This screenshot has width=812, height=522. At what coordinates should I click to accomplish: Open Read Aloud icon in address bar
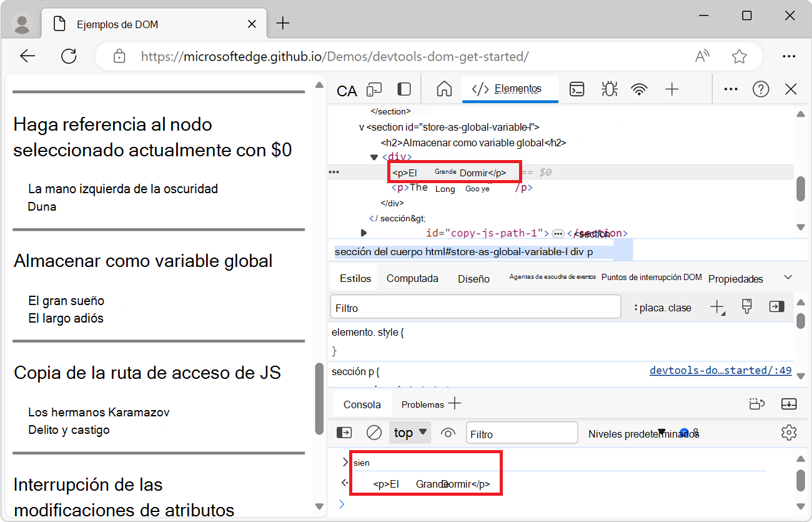tap(703, 56)
